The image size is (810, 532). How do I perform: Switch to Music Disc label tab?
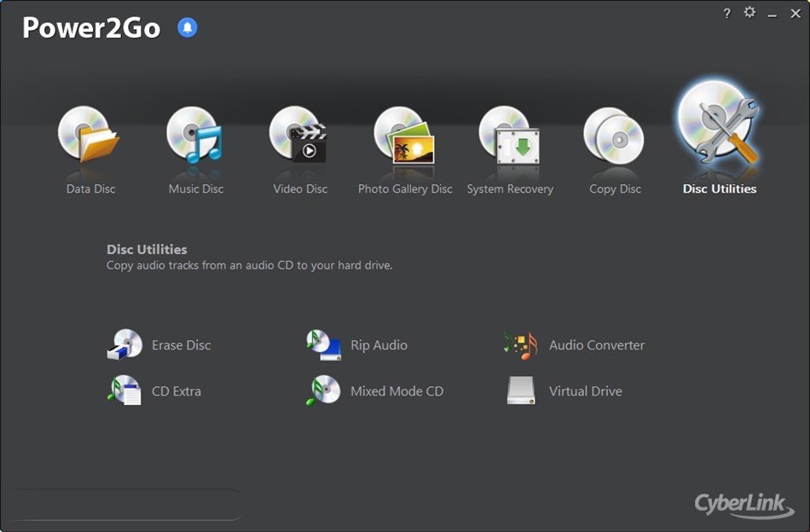[x=196, y=189]
